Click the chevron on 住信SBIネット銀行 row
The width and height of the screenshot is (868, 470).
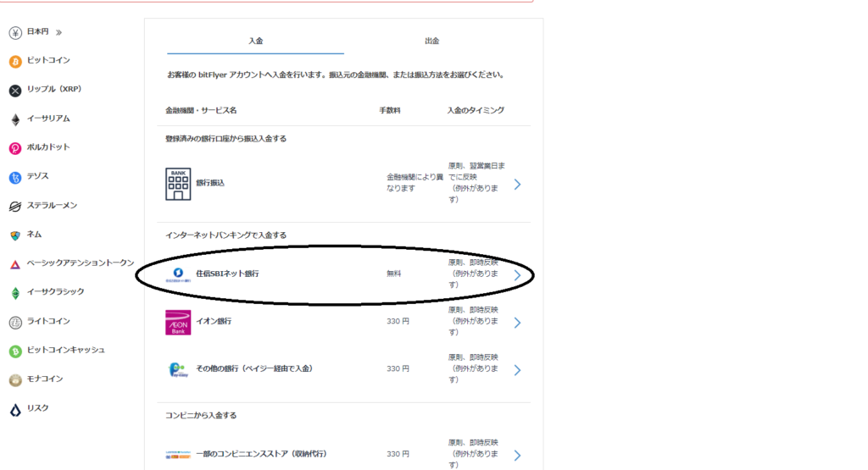click(x=517, y=274)
